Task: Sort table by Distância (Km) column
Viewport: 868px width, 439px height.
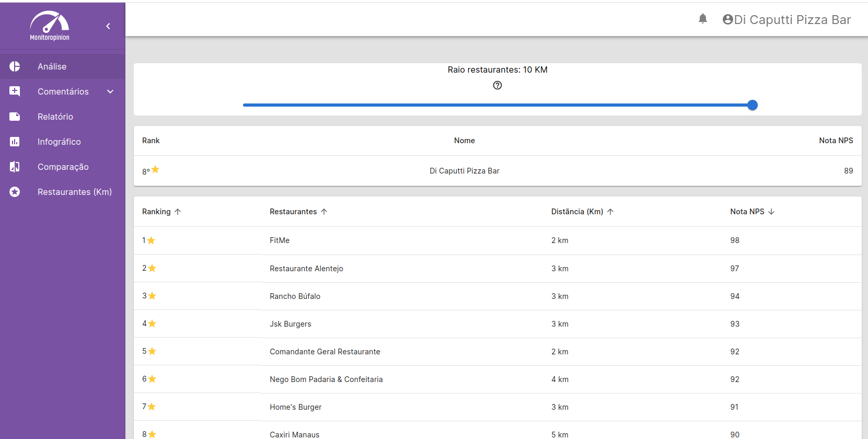Action: click(x=577, y=212)
